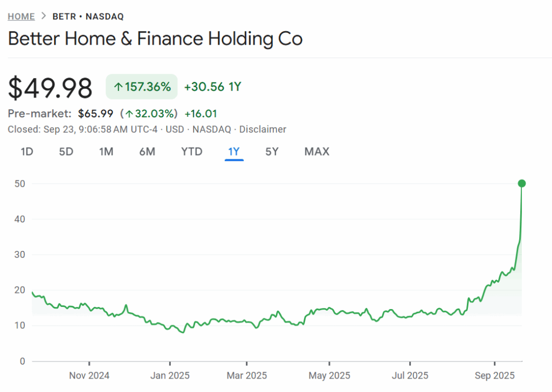Image resolution: width=552 pixels, height=392 pixels.
Task: Click the green up arrow in percentage badge
Action: point(118,87)
